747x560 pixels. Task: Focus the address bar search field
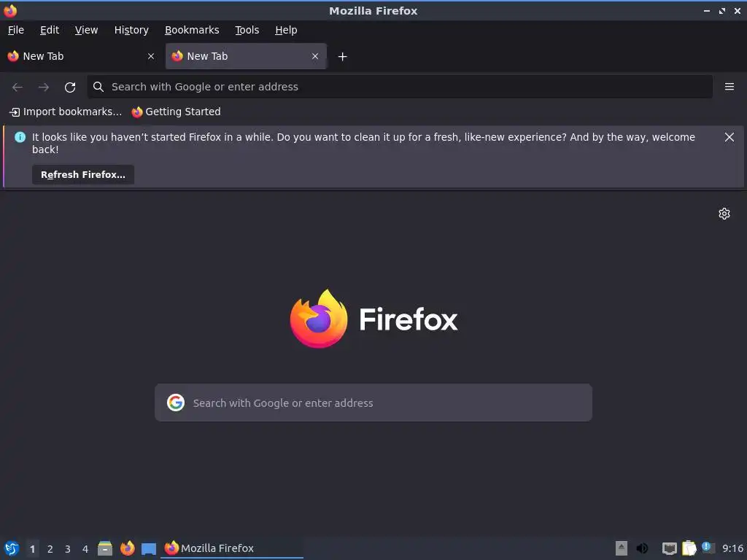coord(400,87)
